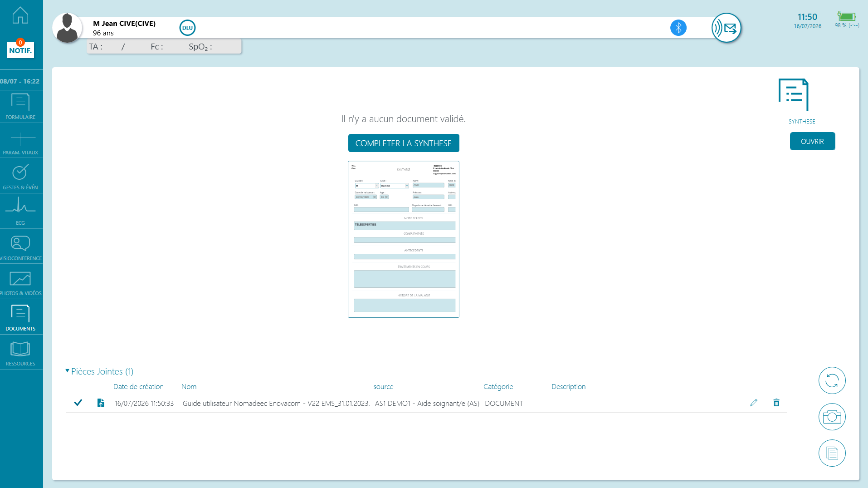Viewport: 868px width, 488px height.
Task: Delete the Guide utilisateur attachment
Action: point(776,403)
